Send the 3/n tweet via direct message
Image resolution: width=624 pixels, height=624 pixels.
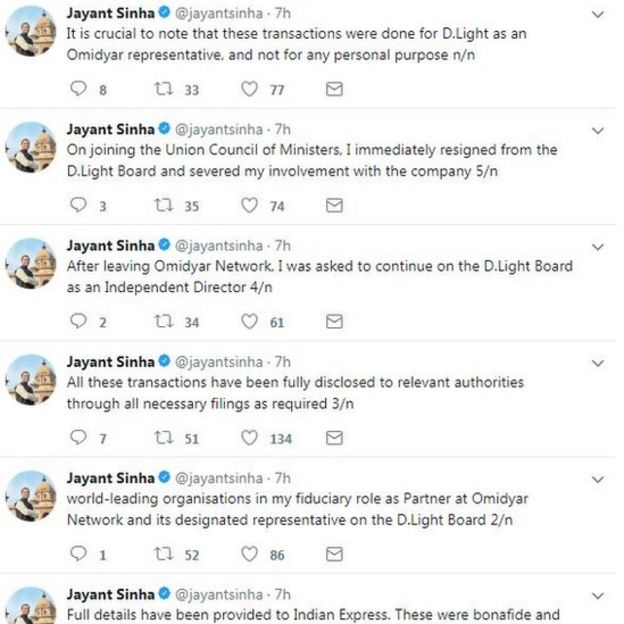tap(335, 438)
